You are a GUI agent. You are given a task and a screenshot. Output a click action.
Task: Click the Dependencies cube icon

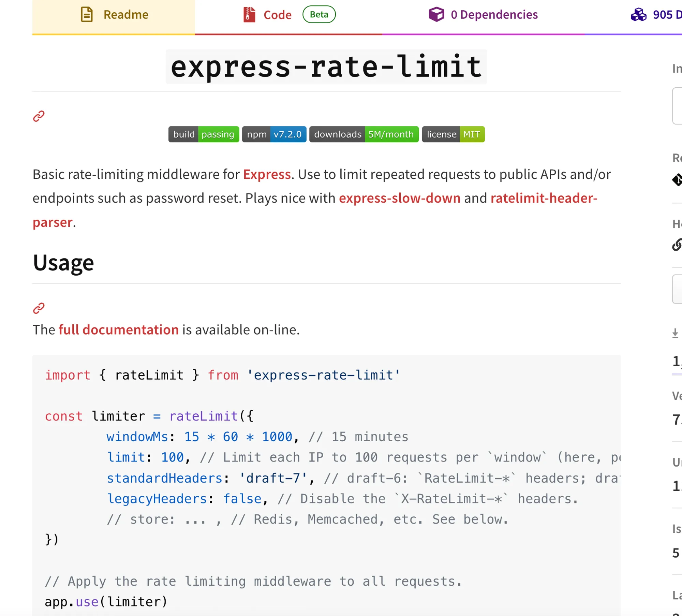point(436,15)
